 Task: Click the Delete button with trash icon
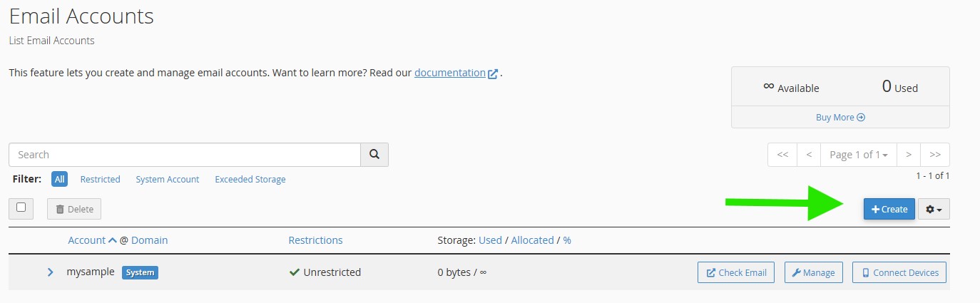point(74,209)
